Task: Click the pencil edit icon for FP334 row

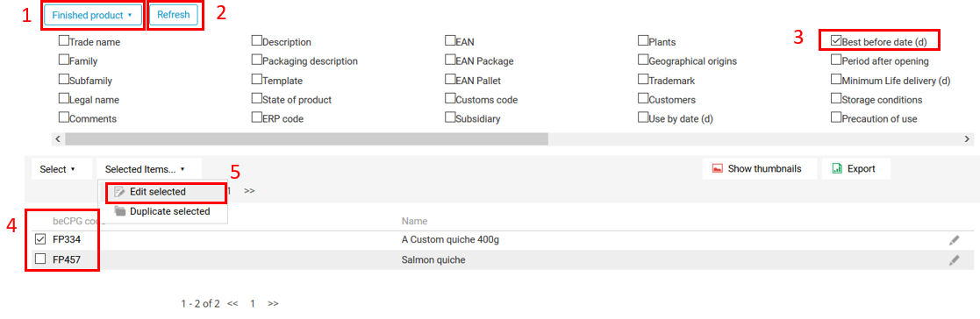Action: (954, 239)
